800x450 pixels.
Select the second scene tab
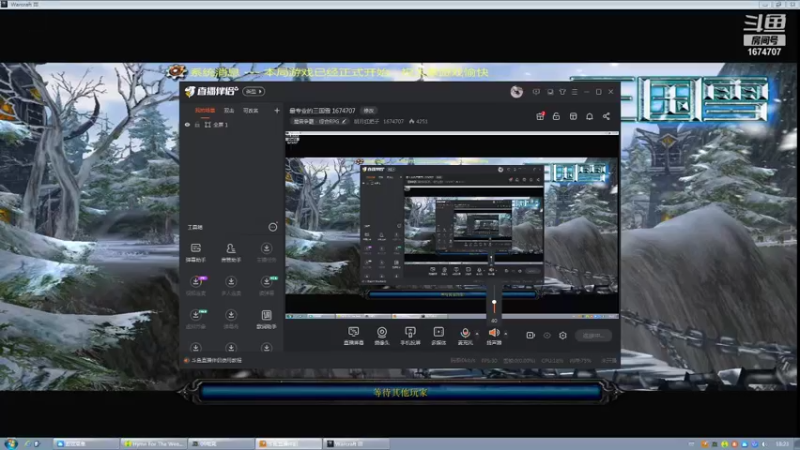point(229,110)
